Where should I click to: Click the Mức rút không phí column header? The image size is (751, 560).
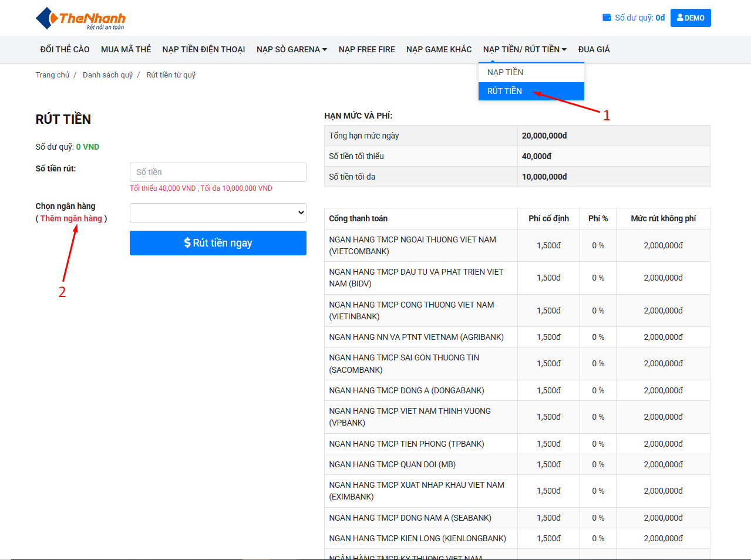[663, 218]
